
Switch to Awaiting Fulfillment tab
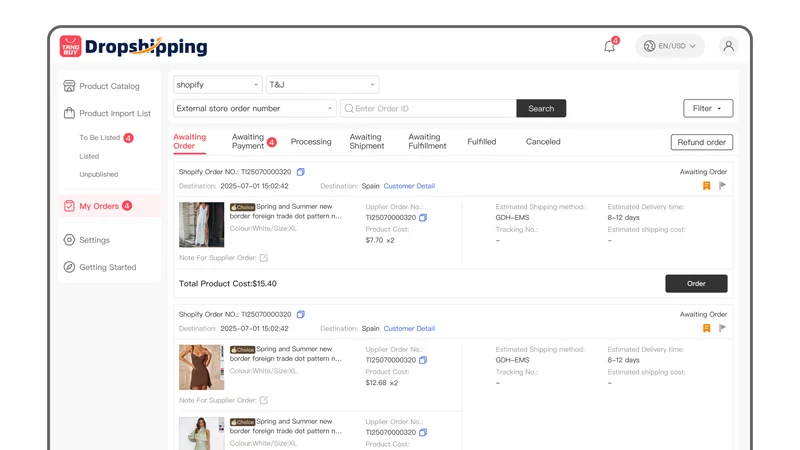coord(427,141)
